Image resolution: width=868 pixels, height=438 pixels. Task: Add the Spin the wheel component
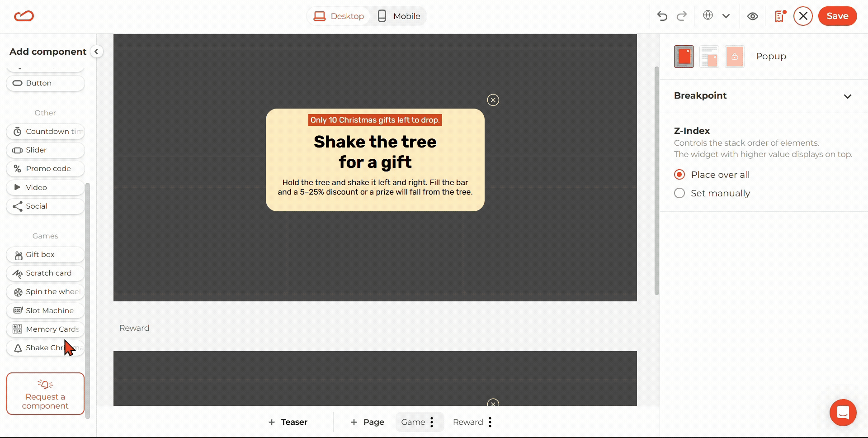coord(46,292)
